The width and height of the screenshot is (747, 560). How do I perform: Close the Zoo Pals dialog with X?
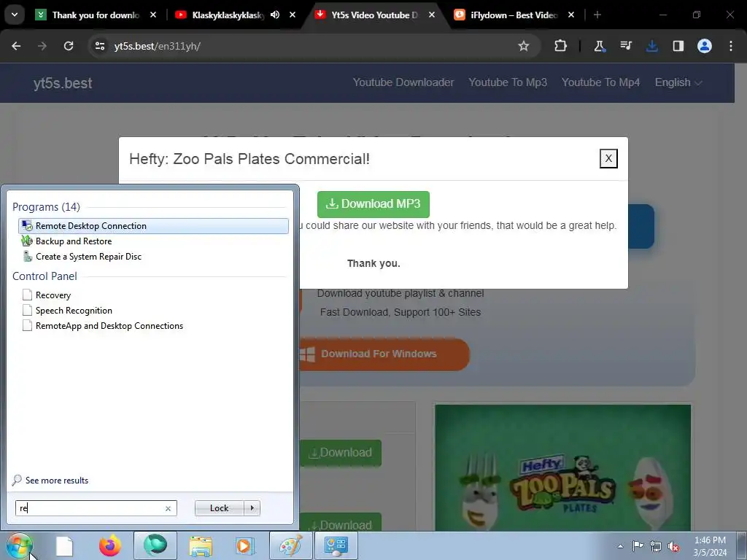tap(608, 158)
